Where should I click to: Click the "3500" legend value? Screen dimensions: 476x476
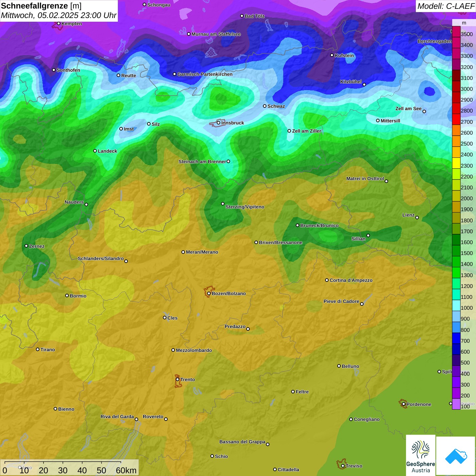[x=467, y=34]
